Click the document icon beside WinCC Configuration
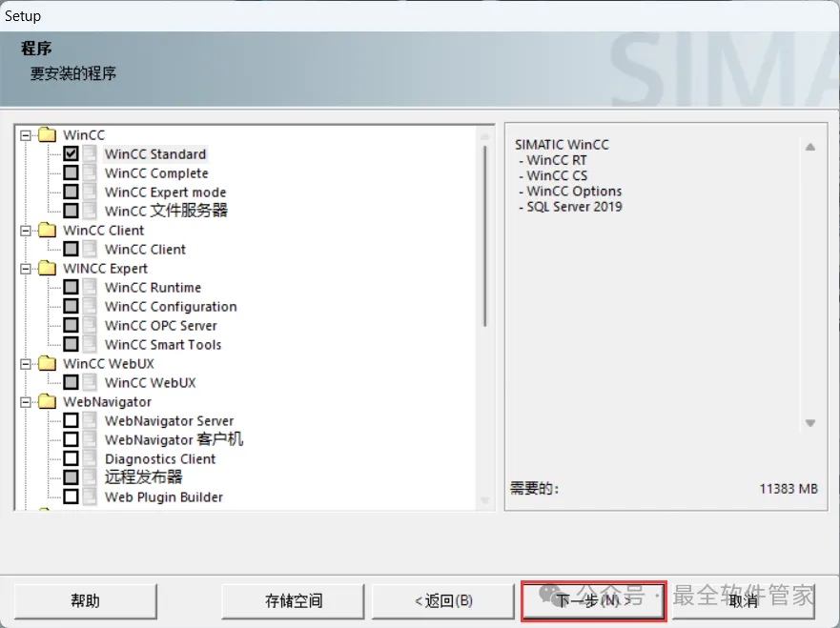 (x=90, y=306)
